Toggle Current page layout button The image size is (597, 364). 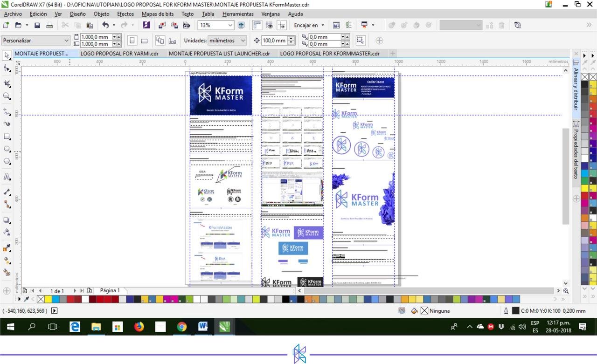[x=172, y=41]
